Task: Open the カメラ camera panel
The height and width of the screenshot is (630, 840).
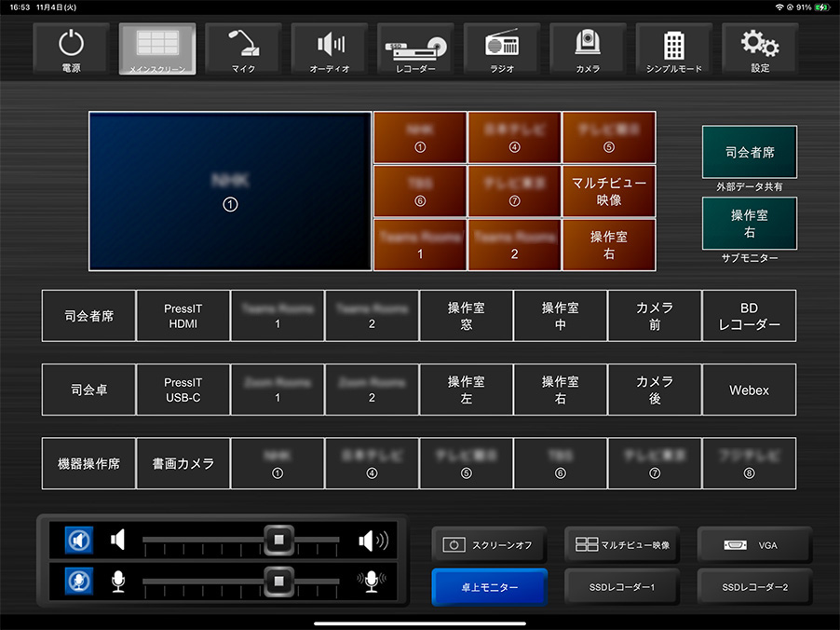Action: coord(588,48)
